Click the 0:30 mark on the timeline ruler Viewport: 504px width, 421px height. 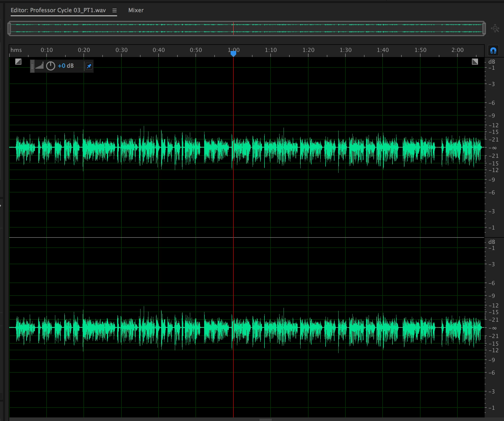tap(121, 50)
